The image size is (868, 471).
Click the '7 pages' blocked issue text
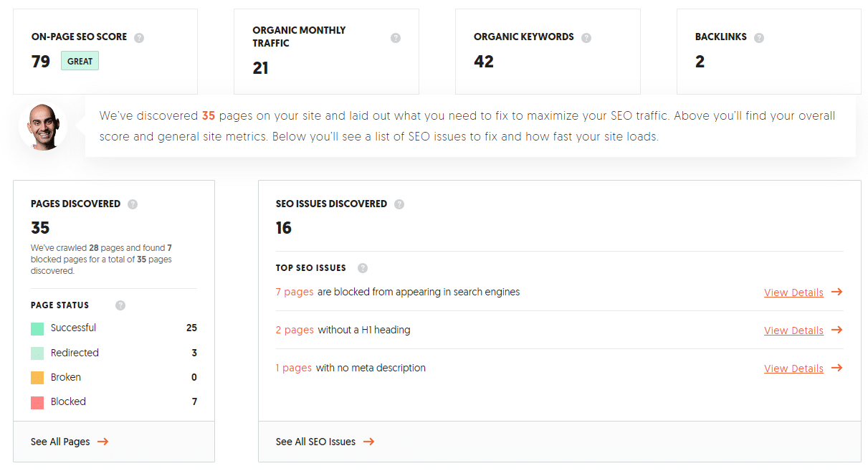coord(295,292)
